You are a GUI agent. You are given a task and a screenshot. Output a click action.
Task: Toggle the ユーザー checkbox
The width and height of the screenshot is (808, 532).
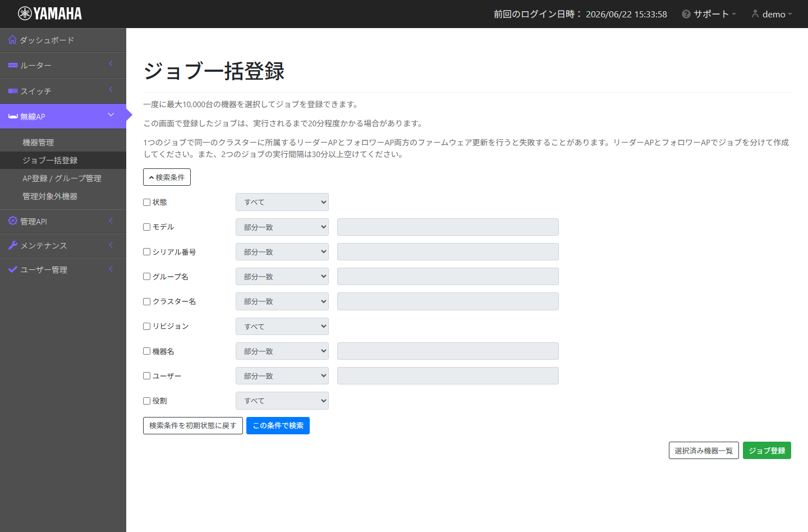(x=146, y=376)
